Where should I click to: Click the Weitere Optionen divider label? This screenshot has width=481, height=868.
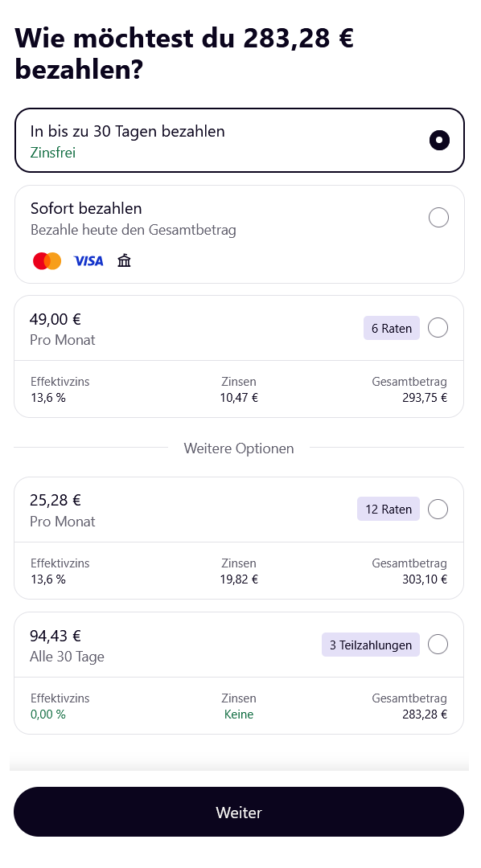click(x=239, y=448)
